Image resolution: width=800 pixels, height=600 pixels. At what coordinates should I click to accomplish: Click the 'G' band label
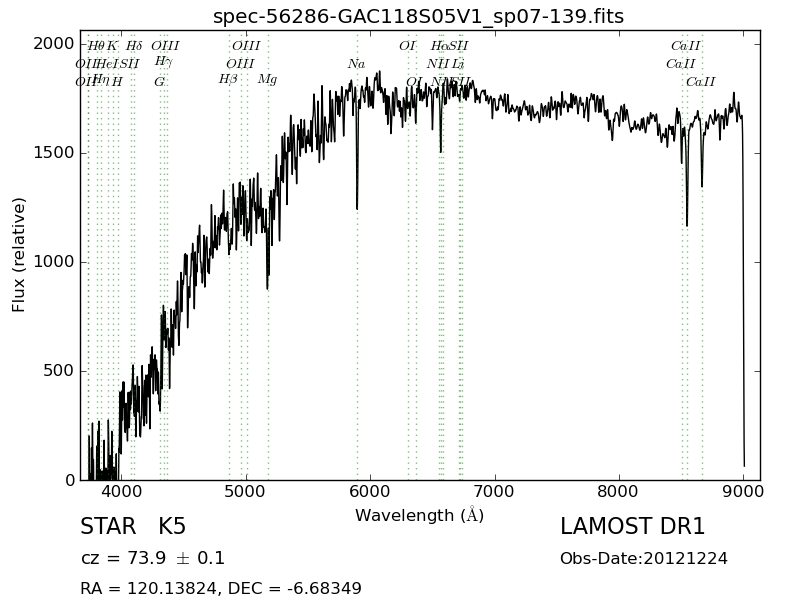point(160,82)
